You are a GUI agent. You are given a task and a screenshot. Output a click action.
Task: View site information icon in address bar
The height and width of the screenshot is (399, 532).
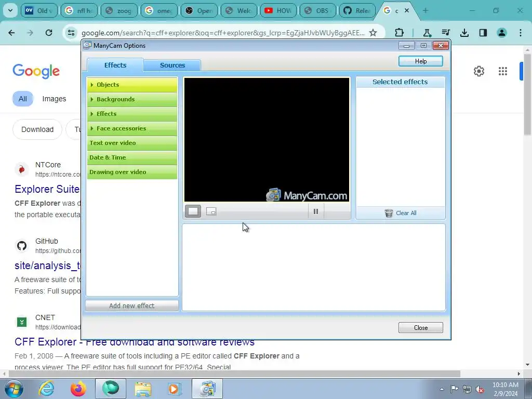click(x=71, y=33)
